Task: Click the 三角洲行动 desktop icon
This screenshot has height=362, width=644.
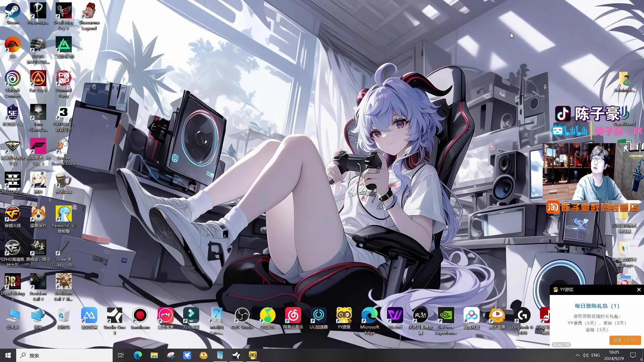Action: tap(63, 47)
